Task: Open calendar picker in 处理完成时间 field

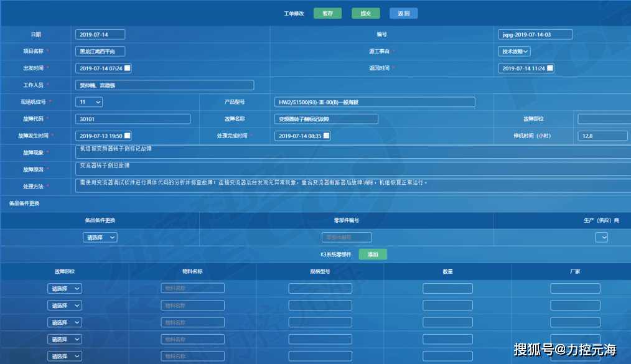Action: tap(326, 136)
